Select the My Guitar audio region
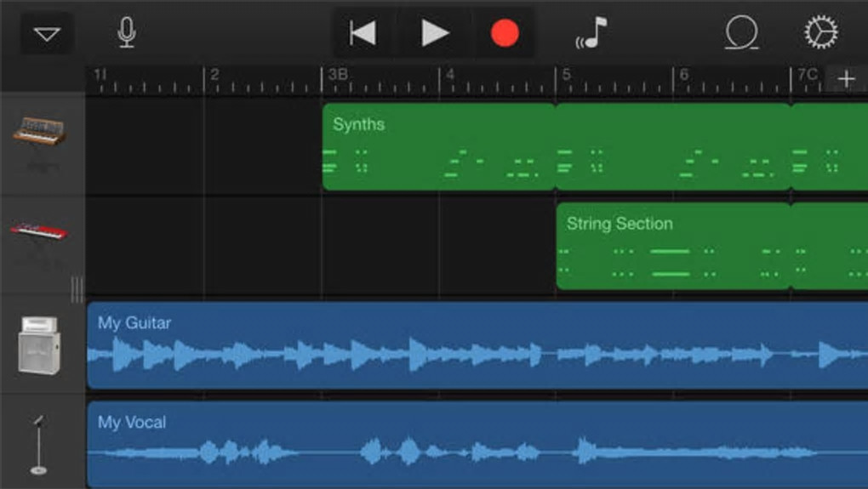868x489 pixels. coord(477,345)
